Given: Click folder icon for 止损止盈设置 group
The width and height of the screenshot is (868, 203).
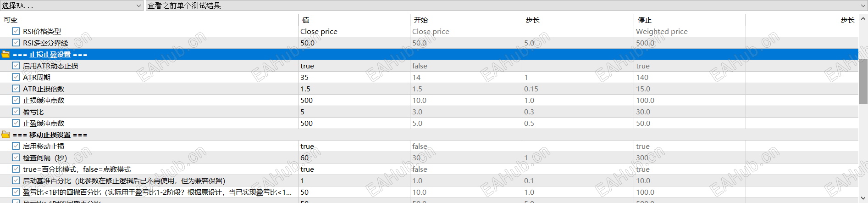Looking at the screenshot, I should point(6,54).
